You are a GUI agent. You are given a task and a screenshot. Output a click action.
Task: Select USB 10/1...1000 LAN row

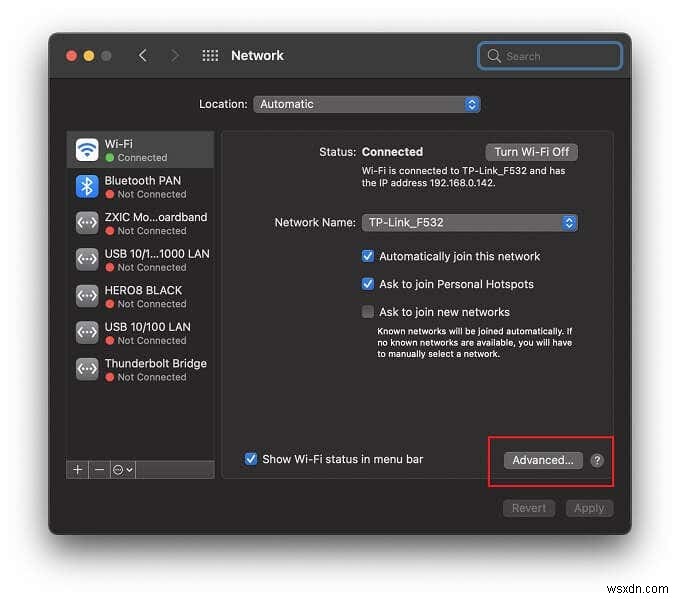[x=140, y=259]
